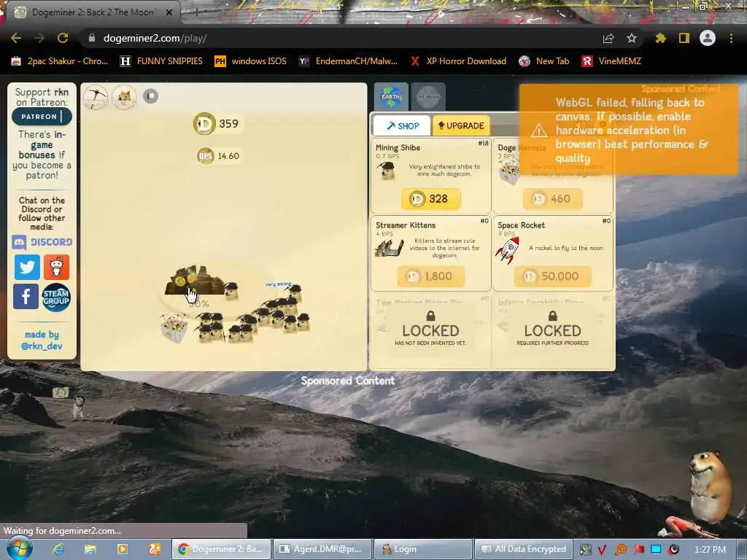Click the taskbar clock 1:27 PM
This screenshot has height=560, width=747.
(x=710, y=550)
